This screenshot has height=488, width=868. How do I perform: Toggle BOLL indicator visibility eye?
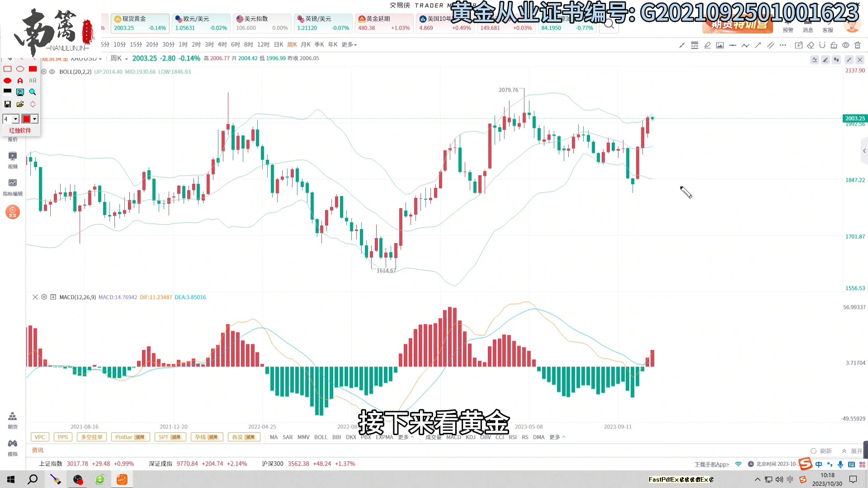point(52,72)
